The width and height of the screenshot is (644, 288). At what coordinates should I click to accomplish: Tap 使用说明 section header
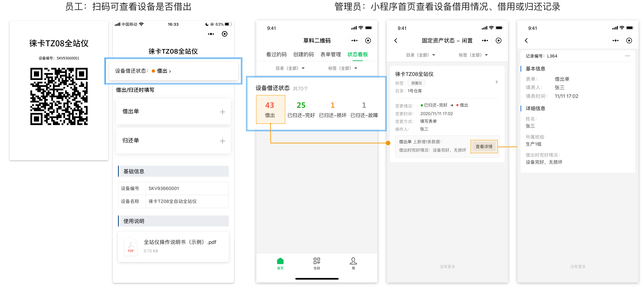click(x=173, y=221)
